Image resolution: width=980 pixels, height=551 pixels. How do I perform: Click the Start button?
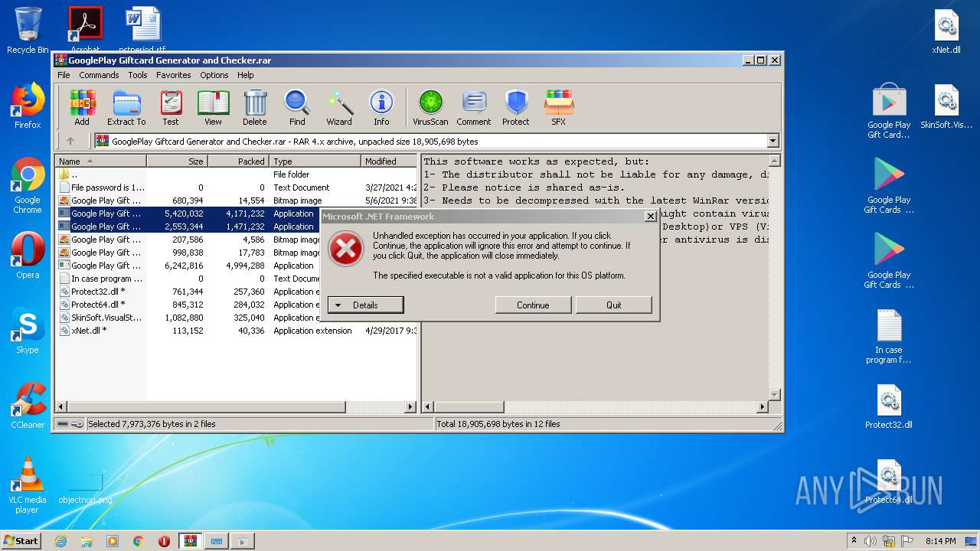21,541
